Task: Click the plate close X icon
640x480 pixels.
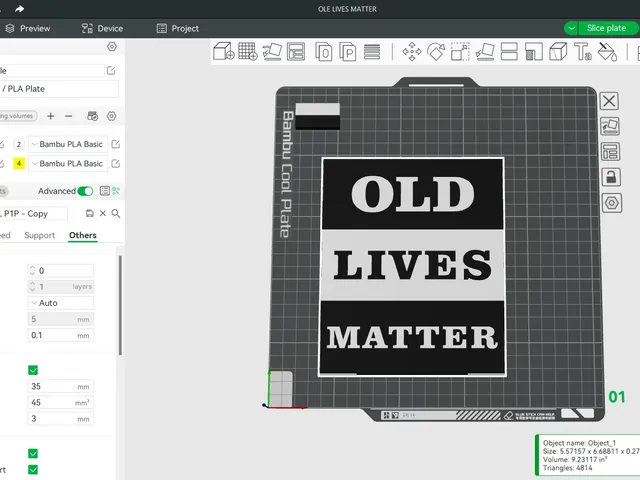Action: (609, 101)
